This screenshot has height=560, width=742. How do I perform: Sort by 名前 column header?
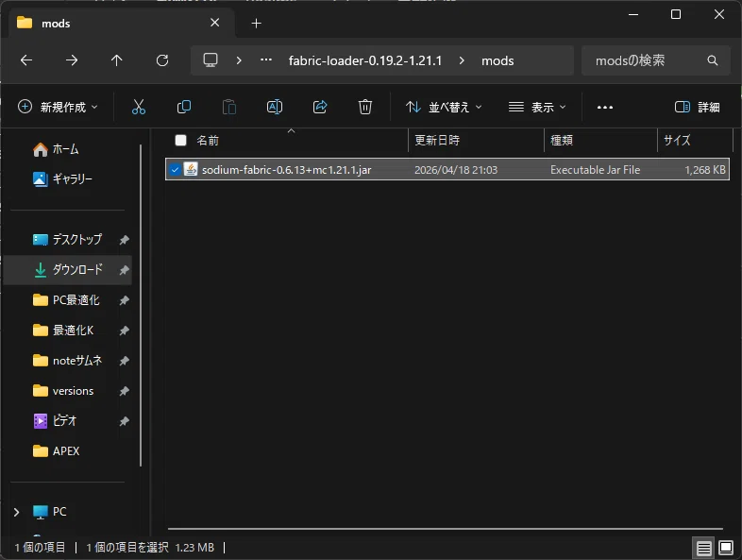tap(208, 140)
